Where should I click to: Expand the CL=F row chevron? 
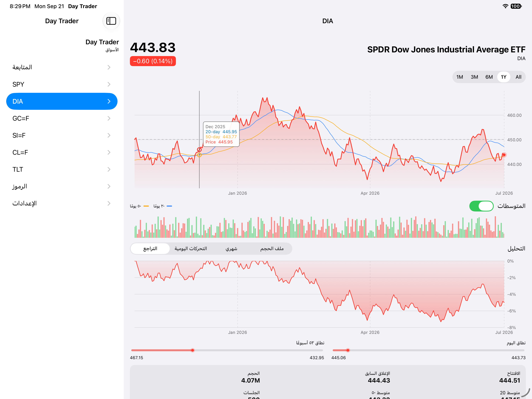click(109, 153)
